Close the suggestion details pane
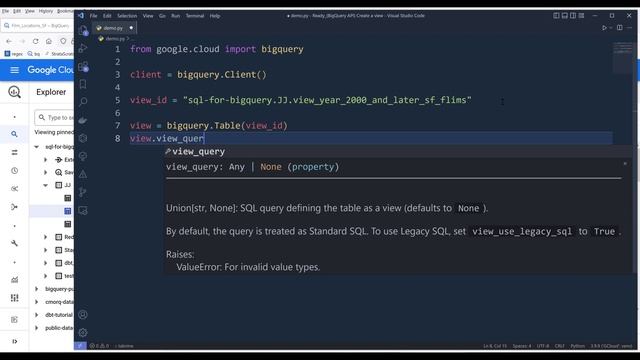 [x=624, y=164]
